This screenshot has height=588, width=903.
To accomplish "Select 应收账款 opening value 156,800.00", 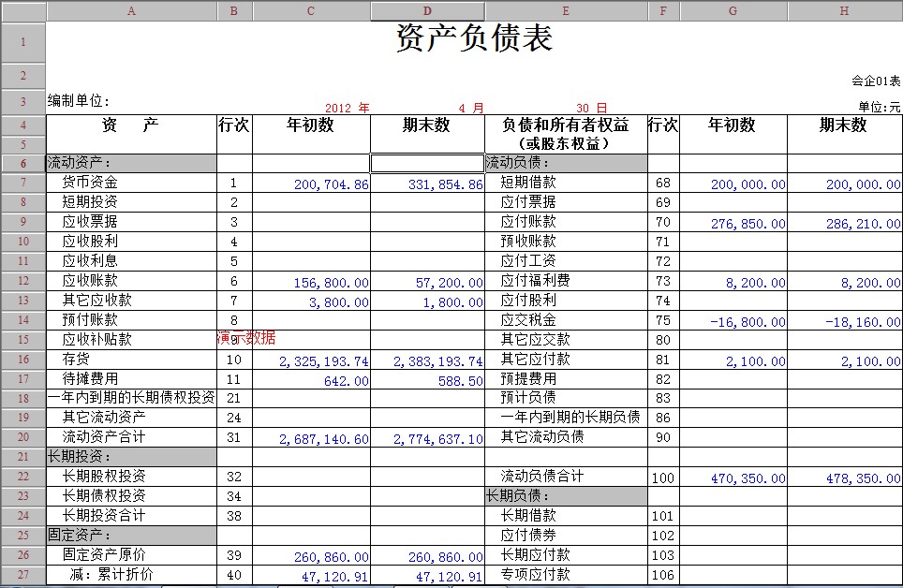I will tap(332, 283).
